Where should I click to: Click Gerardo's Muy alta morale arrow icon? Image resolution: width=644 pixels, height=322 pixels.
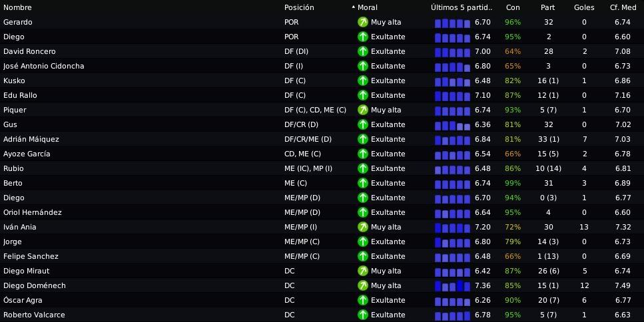pyautogui.click(x=363, y=22)
